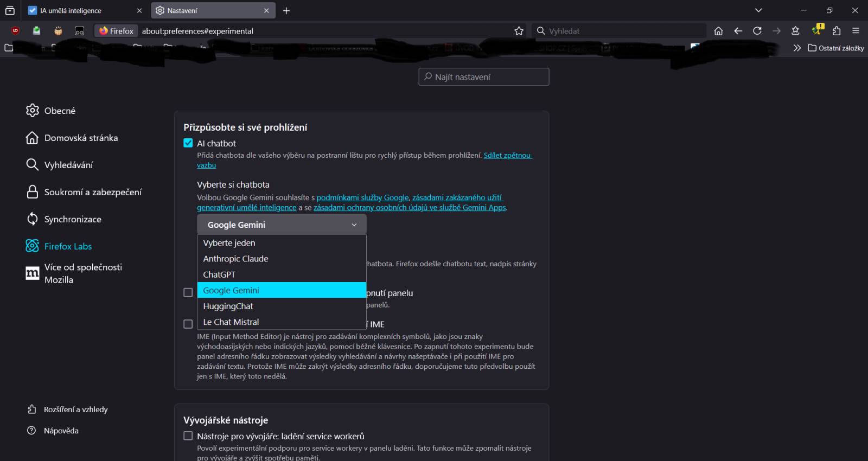This screenshot has width=868, height=461.
Task: Open Gemini Apps privacy policy link
Action: (x=410, y=207)
